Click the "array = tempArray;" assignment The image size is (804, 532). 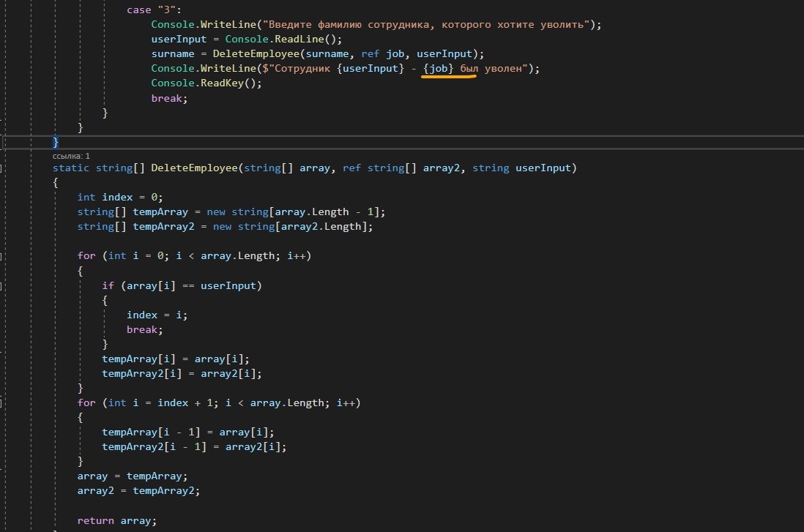tap(133, 476)
